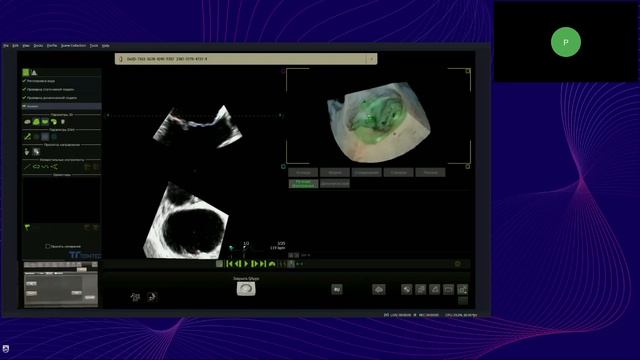Click the cloud upload icon in bottom bar

pos(379,290)
